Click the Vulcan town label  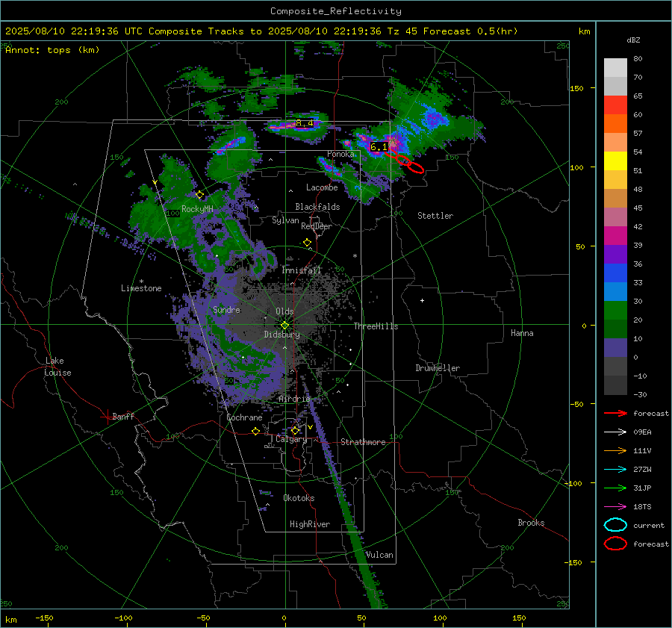pyautogui.click(x=379, y=555)
